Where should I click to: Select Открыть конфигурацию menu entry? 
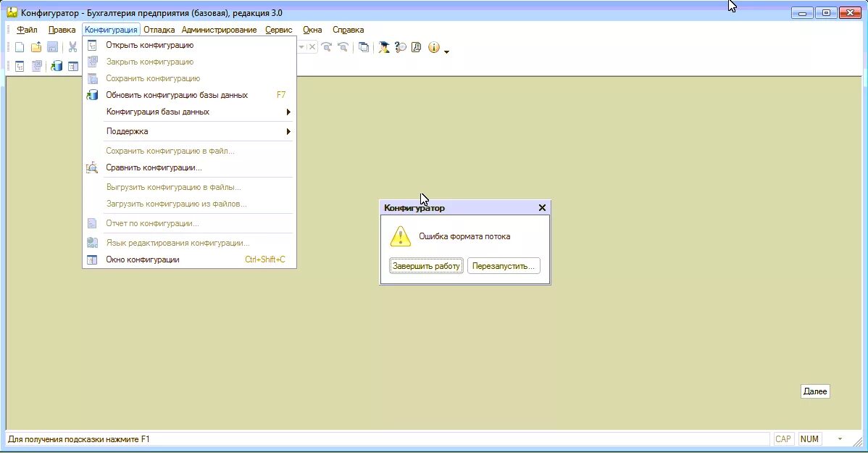tap(189, 46)
